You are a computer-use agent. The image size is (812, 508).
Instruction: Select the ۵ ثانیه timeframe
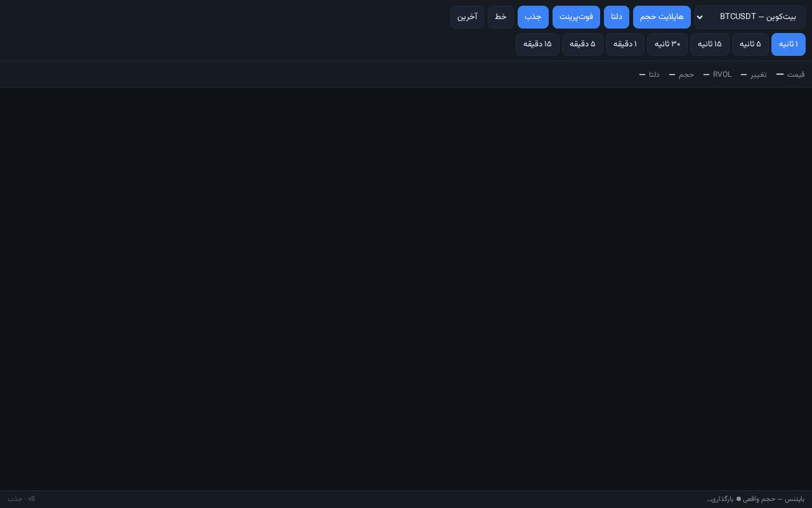[750, 44]
